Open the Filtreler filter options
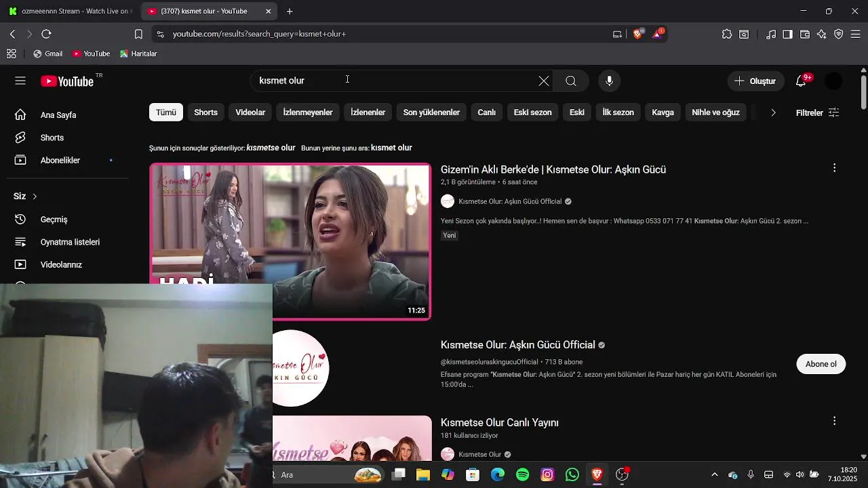Screen dimensions: 868x488 point(817,113)
